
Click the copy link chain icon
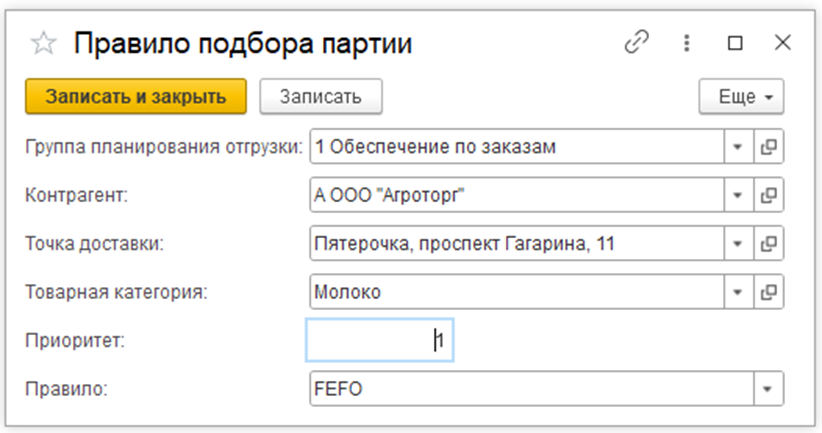point(635,43)
